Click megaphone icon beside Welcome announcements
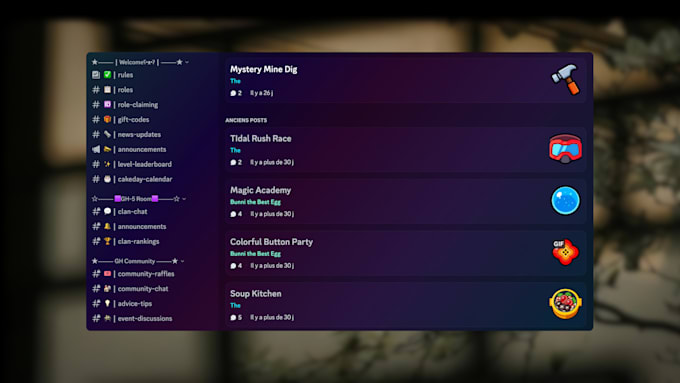This screenshot has width=680, height=383. 96,149
